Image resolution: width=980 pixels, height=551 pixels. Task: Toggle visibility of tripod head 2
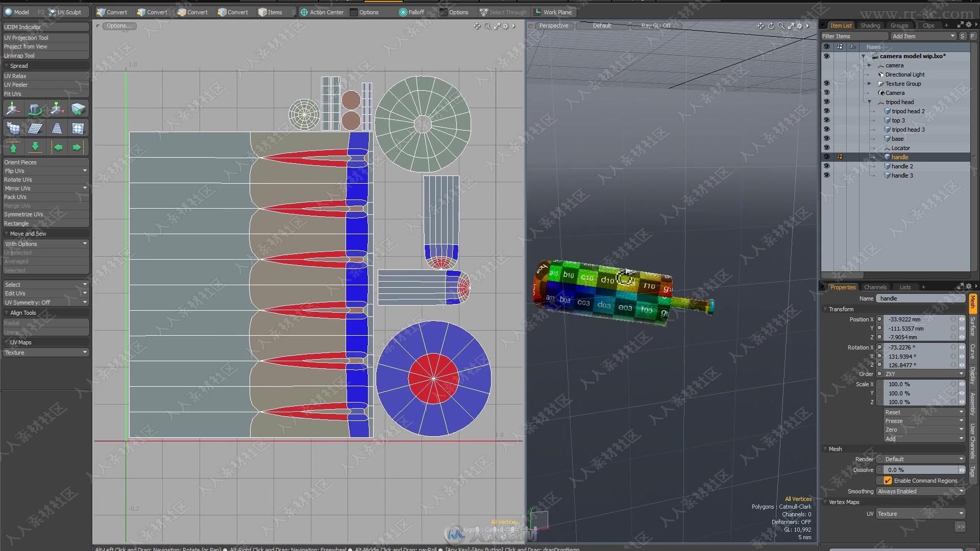826,111
